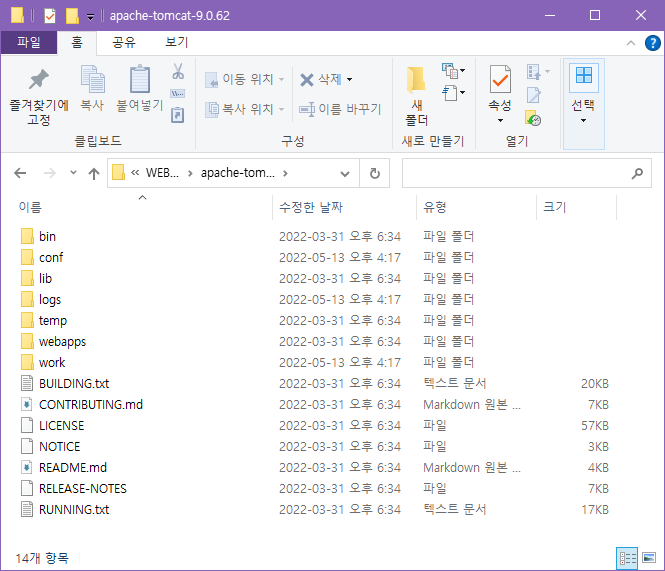The height and width of the screenshot is (571, 665).
Task: Click the search magnifier icon
Action: tap(637, 173)
